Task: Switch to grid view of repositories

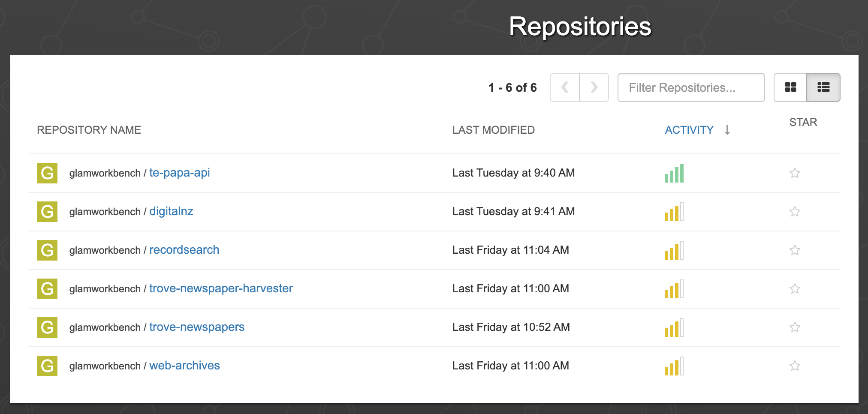Action: coord(790,87)
